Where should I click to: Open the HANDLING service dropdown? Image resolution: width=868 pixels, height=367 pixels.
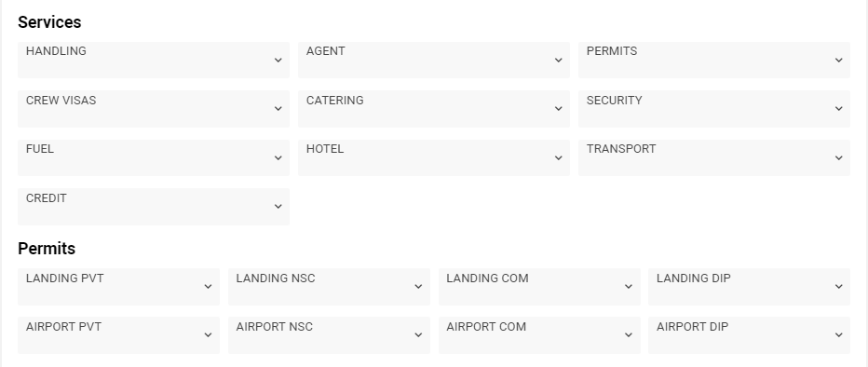[154, 60]
